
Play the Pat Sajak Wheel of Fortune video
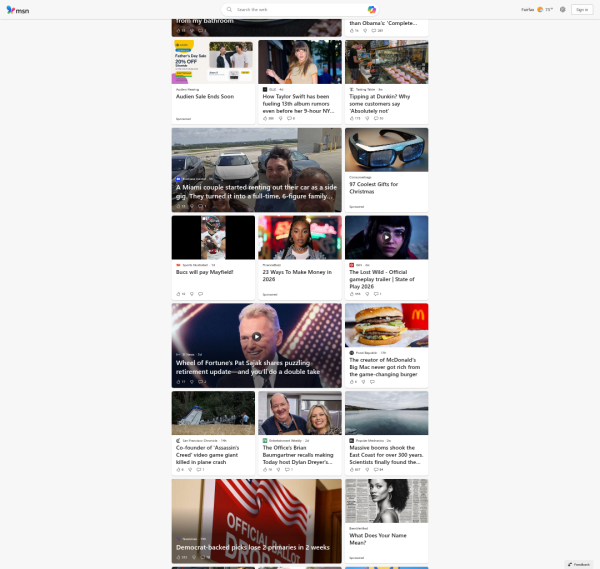point(256,337)
